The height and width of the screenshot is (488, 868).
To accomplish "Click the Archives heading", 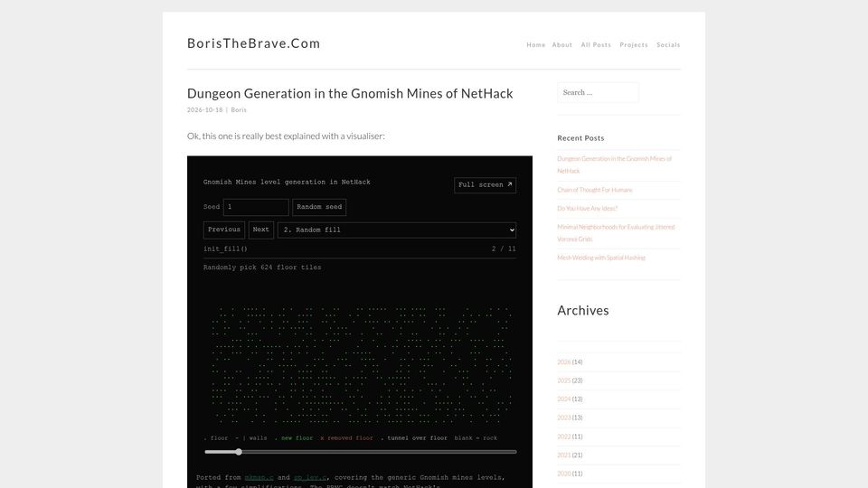I will tap(583, 310).
